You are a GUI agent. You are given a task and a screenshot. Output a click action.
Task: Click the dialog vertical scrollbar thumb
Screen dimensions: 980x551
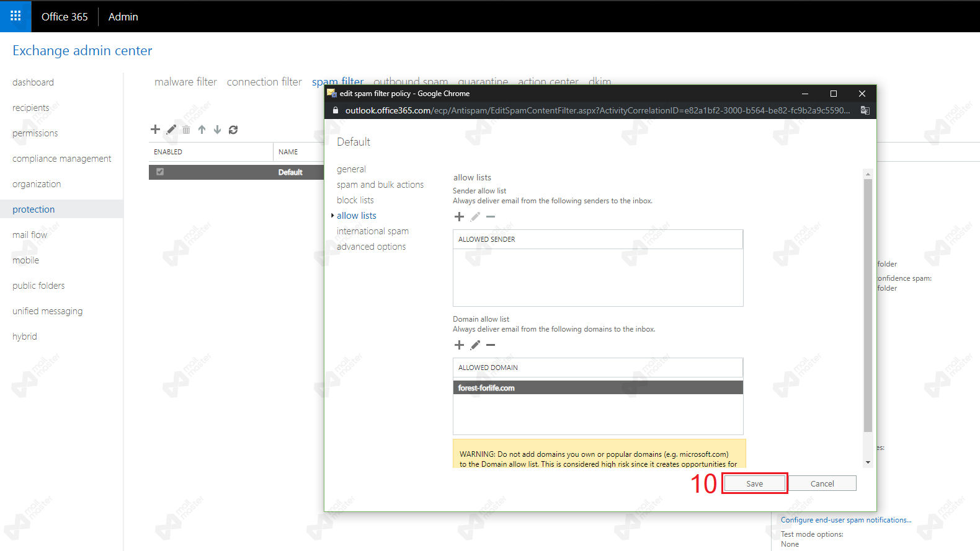pos(868,305)
